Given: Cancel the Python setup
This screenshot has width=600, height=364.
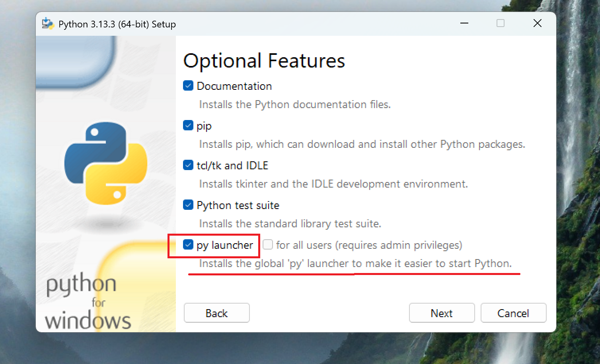Looking at the screenshot, I should click(513, 313).
